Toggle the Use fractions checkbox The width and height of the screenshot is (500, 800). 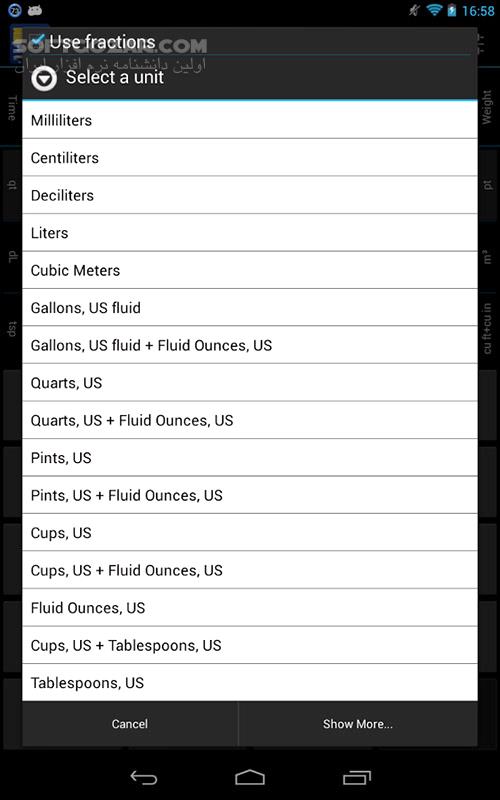click(x=37, y=41)
